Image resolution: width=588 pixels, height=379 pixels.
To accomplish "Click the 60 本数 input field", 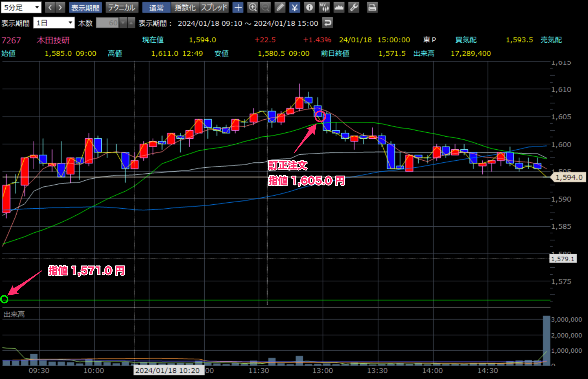I will [x=107, y=23].
